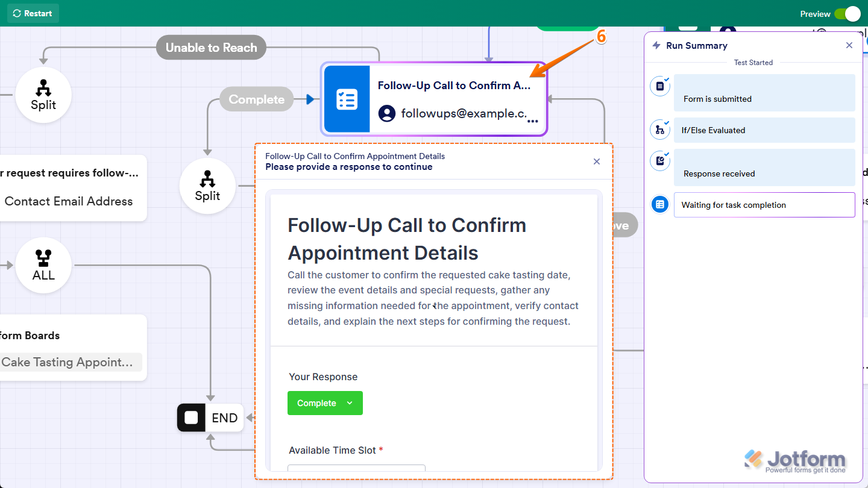Dismiss the Follow-Up Call dialog

click(596, 161)
